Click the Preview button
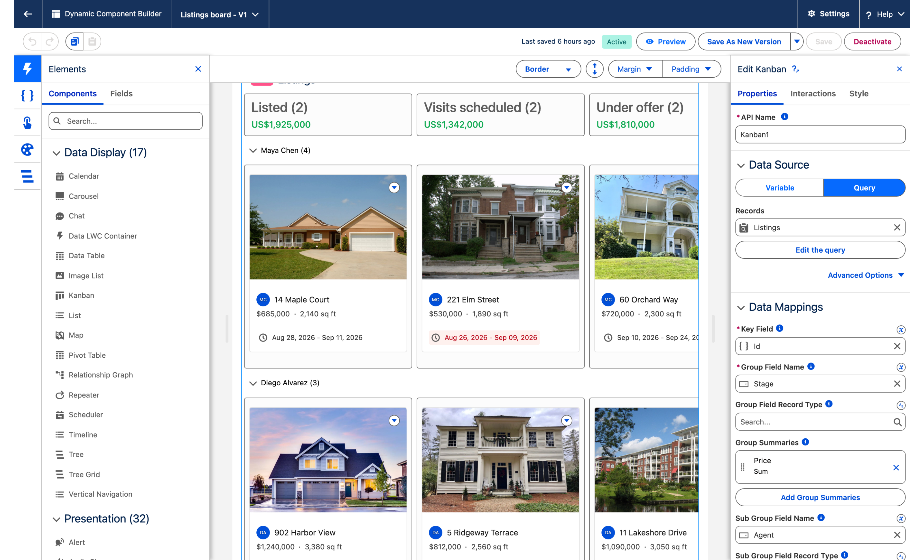924x560 pixels. click(665, 42)
